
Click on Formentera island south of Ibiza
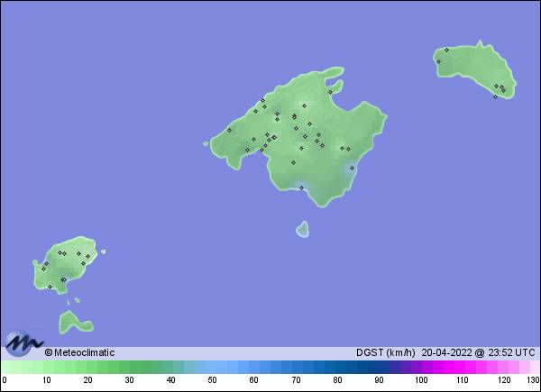[72, 321]
